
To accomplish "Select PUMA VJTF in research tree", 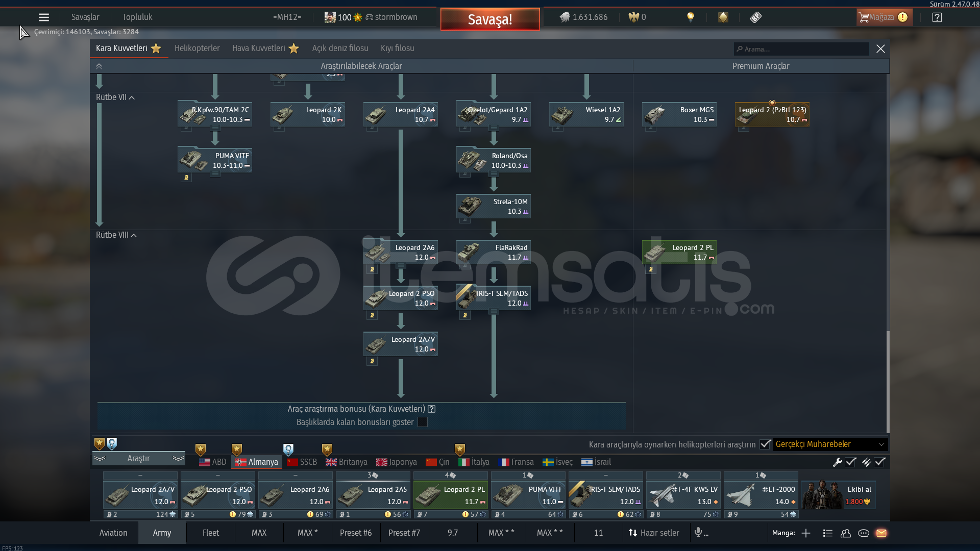I will point(215,160).
